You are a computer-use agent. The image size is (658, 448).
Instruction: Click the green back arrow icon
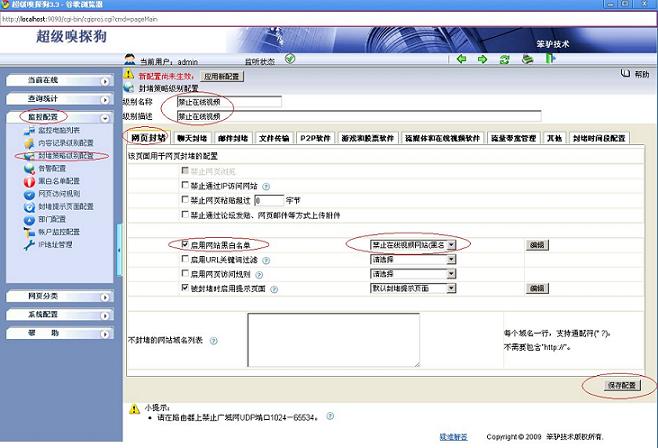tap(461, 59)
